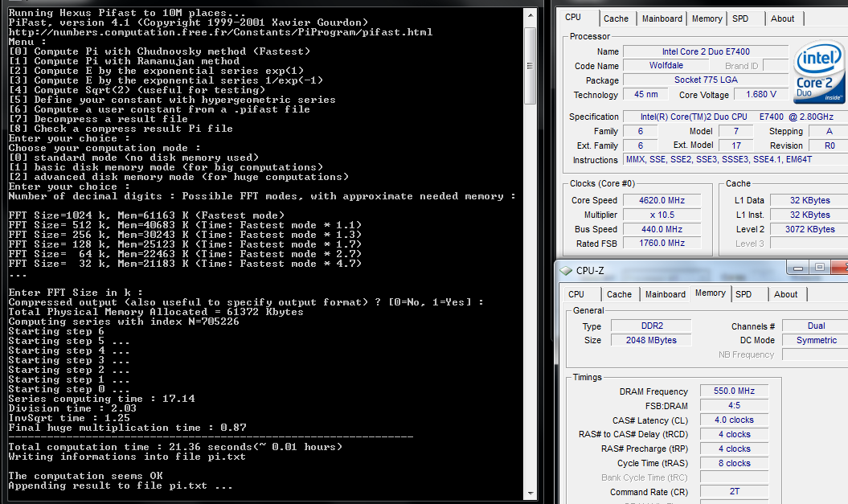Select SPD tab in lower CPU-Z window
Image resolution: width=848 pixels, height=504 pixels.
coord(744,294)
